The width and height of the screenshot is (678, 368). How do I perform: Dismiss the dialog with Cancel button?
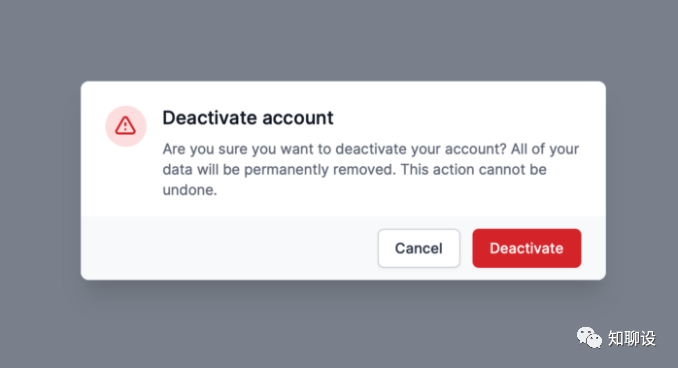[419, 248]
